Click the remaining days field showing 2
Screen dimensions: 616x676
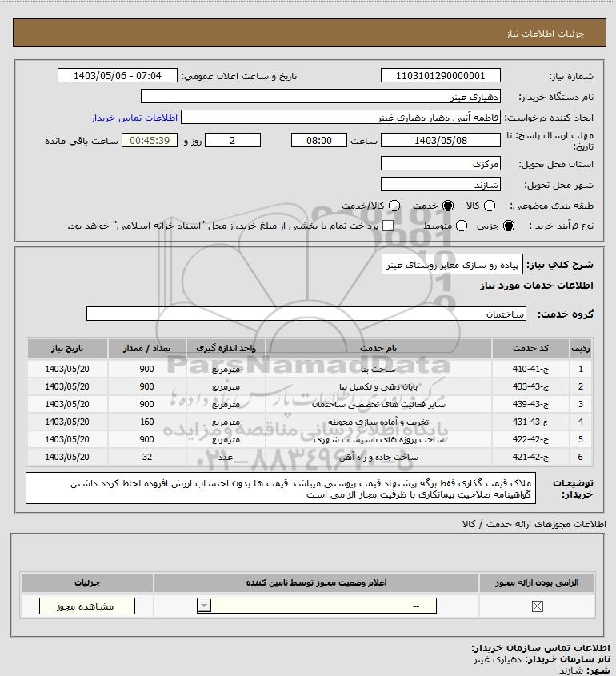pos(232,140)
